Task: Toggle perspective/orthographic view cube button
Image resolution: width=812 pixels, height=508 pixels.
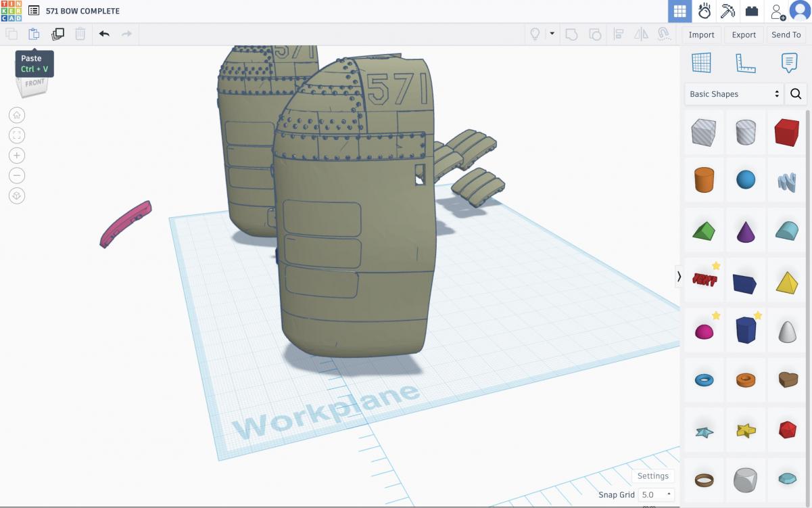Action: pos(17,195)
